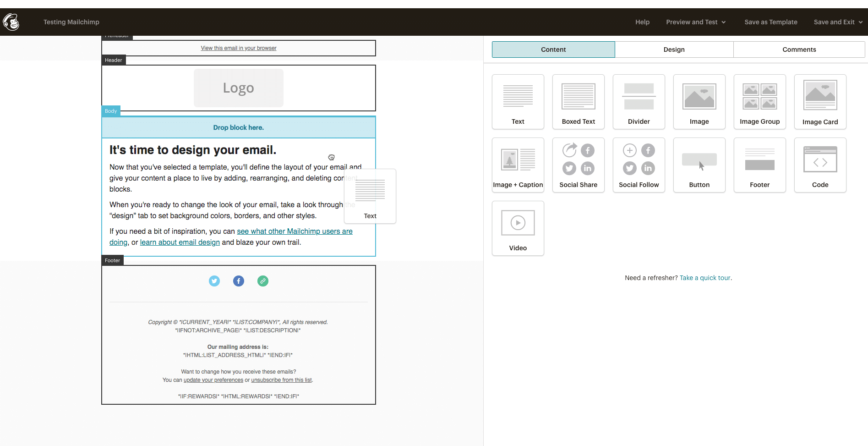
Task: Click Save as Template
Action: point(770,22)
